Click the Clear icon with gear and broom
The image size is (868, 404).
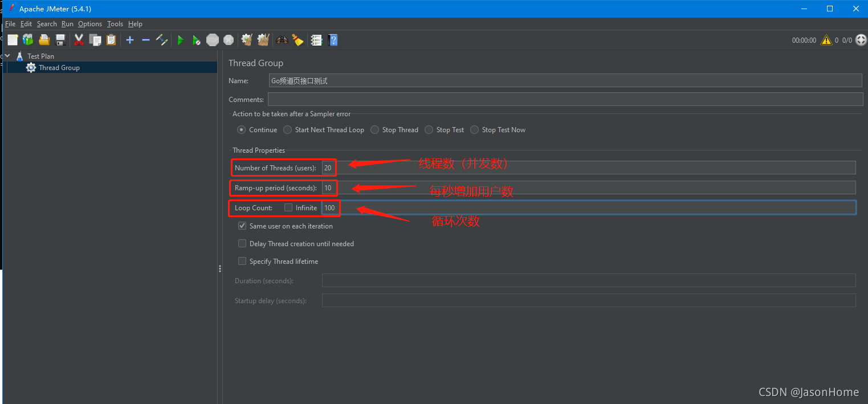click(247, 40)
